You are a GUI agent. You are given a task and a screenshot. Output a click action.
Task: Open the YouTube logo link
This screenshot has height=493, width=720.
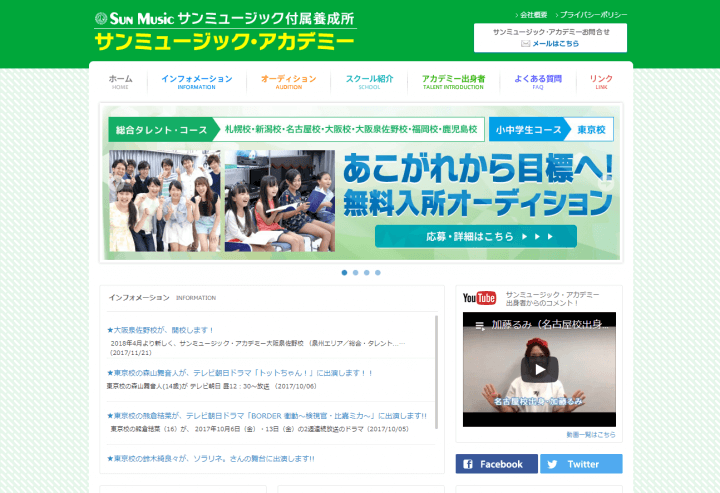coord(479,298)
